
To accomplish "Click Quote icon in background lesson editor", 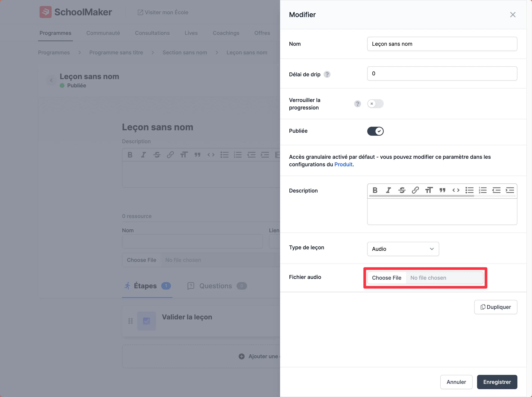I will tap(198, 155).
